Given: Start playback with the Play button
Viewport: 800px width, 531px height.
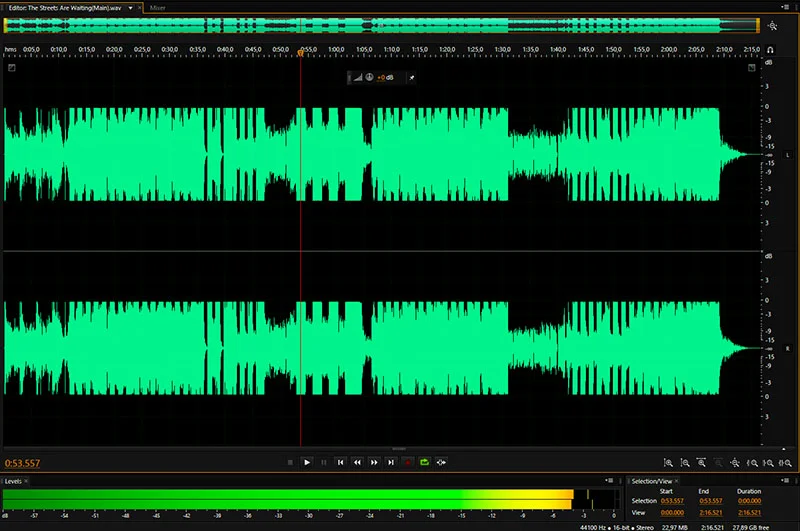Looking at the screenshot, I should tap(307, 462).
